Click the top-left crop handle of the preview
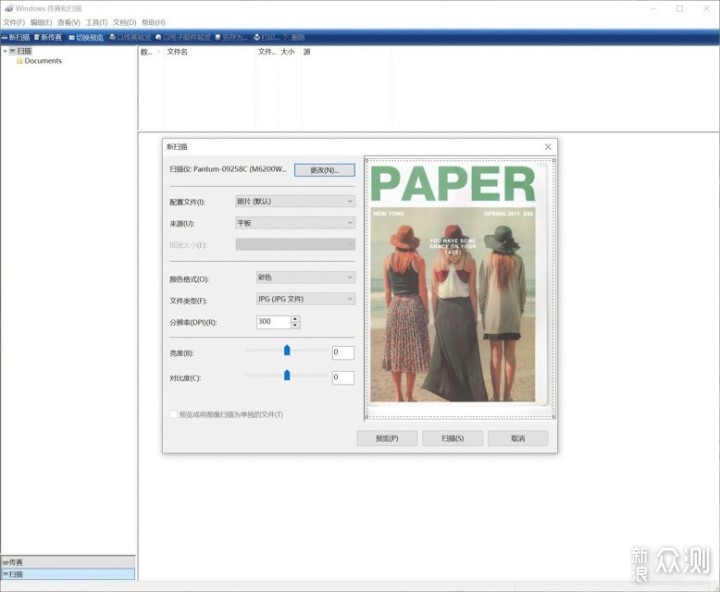 coord(366,160)
